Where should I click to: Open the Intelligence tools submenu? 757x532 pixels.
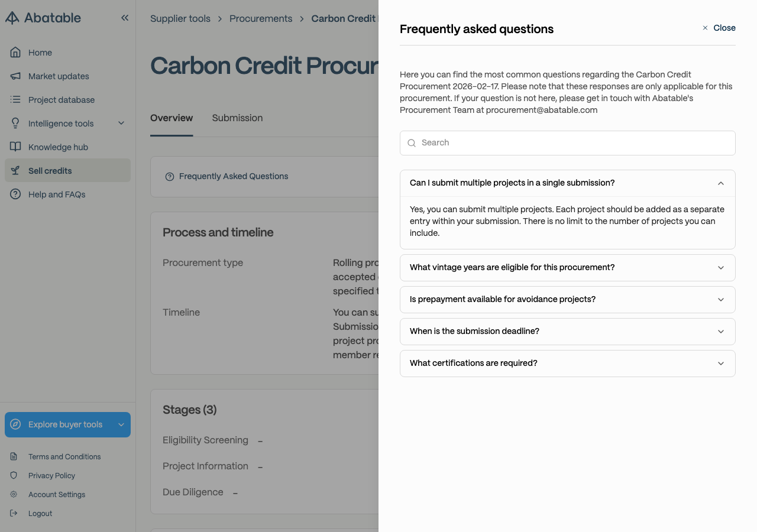67,124
